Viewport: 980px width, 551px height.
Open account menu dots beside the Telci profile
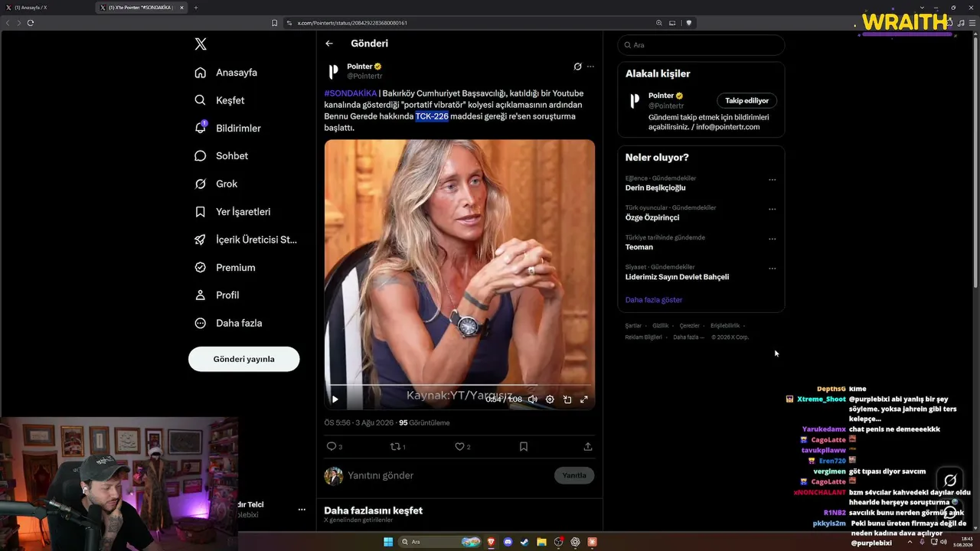coord(302,510)
